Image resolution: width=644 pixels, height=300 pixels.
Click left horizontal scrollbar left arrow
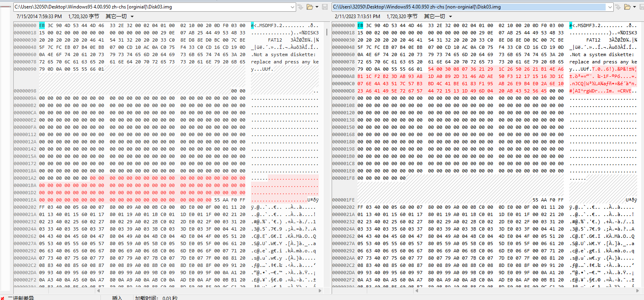[x=98, y=290]
